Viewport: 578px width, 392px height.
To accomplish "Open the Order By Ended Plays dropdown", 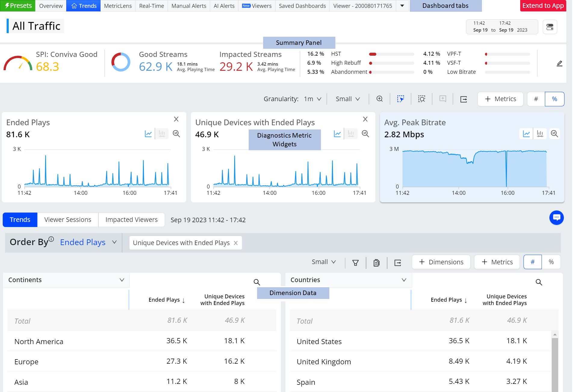I will tap(88, 242).
